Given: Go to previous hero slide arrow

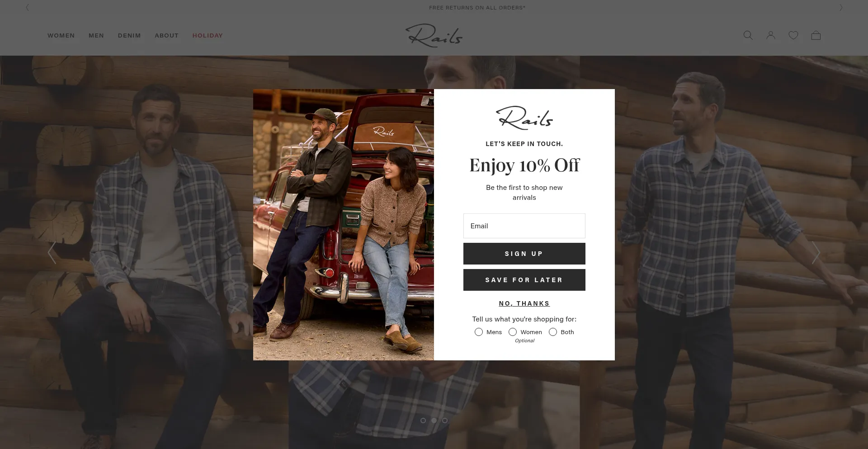Looking at the screenshot, I should [x=52, y=253].
